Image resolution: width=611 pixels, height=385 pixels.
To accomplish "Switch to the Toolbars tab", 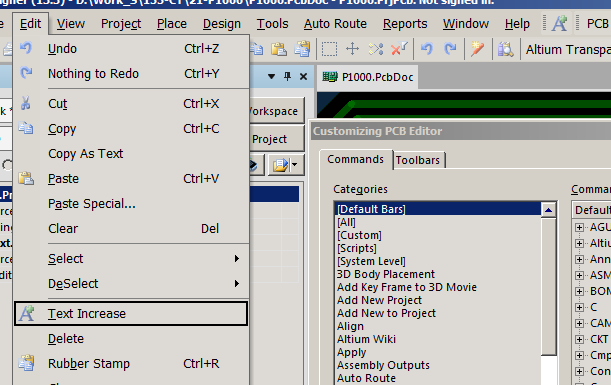I will 418,160.
